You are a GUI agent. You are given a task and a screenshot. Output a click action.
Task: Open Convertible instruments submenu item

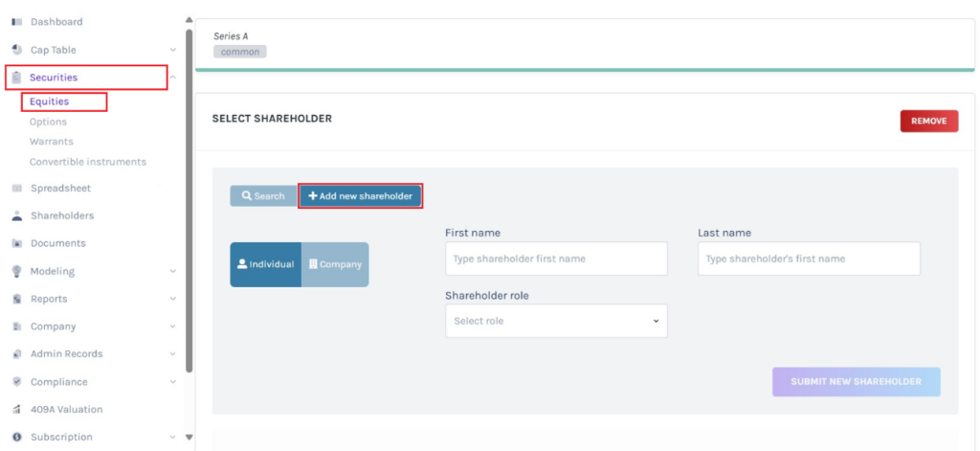[87, 162]
